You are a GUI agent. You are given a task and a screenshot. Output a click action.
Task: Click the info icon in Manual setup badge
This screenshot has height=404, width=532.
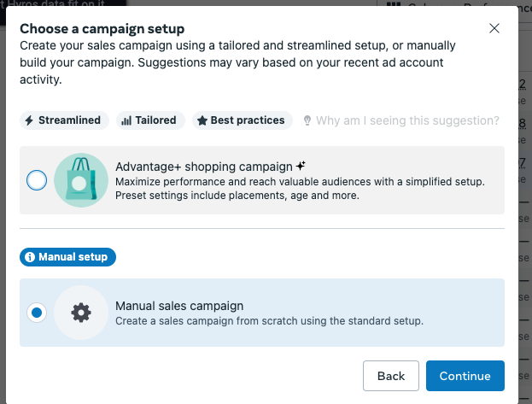(x=30, y=257)
